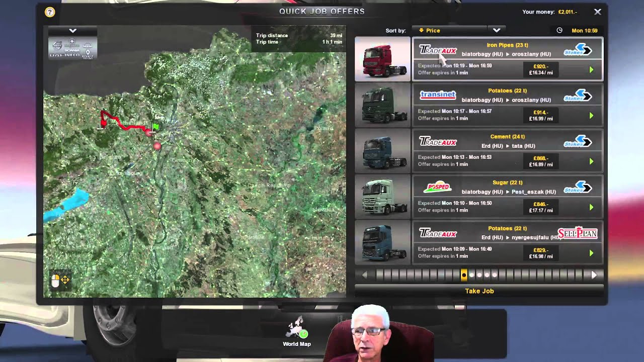
Task: Click the £868 price box
Action: click(x=541, y=161)
